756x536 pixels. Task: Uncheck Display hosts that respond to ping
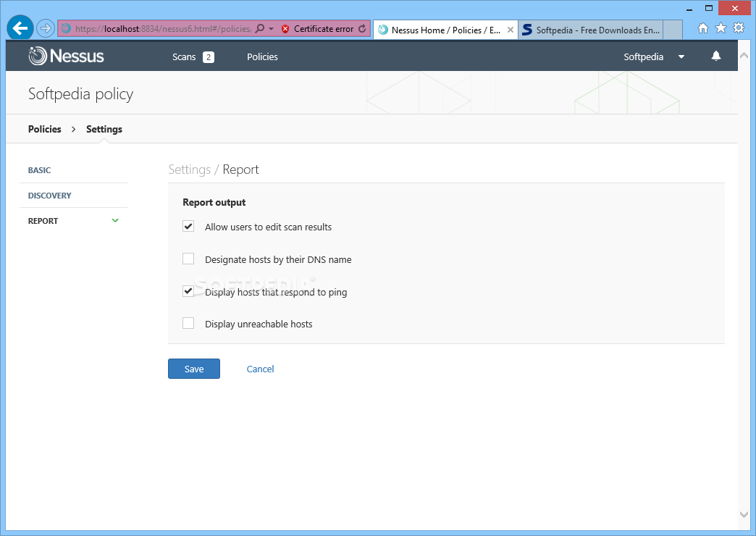pos(188,291)
